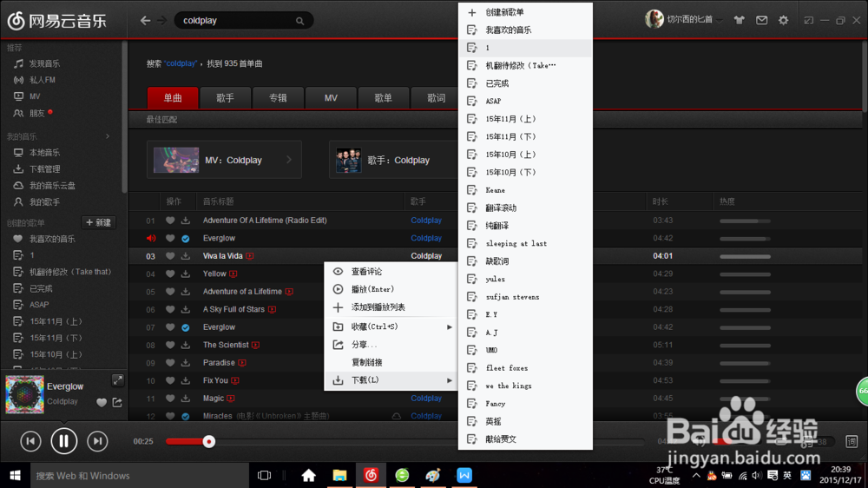Skip to previous track
This screenshot has width=868, height=488.
(x=30, y=441)
